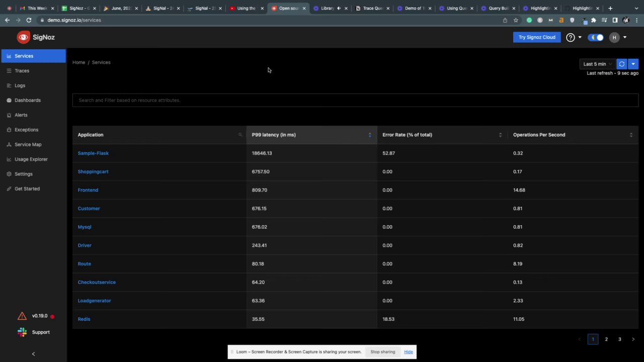
Task: Click the Get Started rocket icon
Action: [9, 189]
